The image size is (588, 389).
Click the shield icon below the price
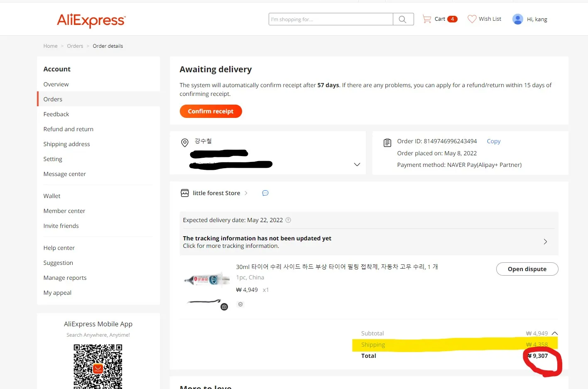[x=240, y=304]
